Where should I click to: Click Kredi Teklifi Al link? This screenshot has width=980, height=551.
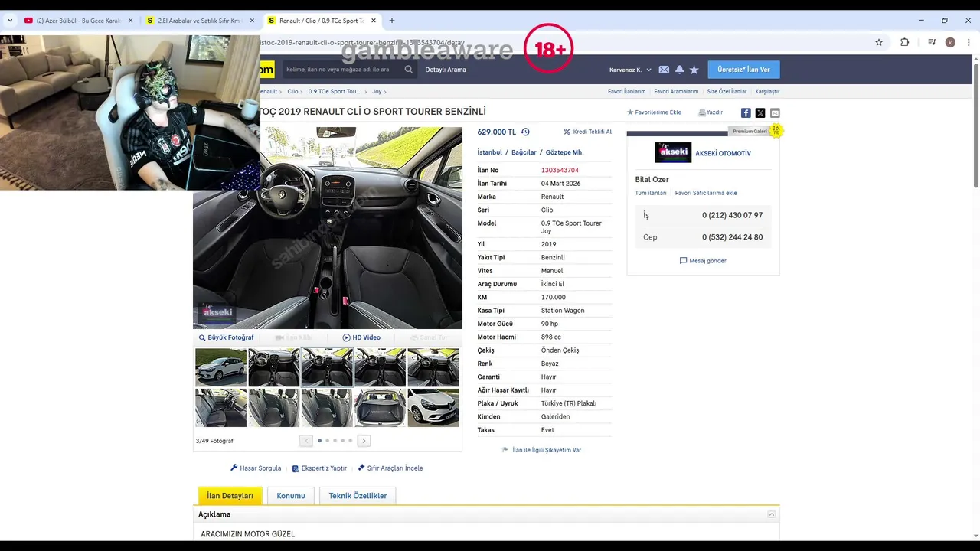[588, 132]
